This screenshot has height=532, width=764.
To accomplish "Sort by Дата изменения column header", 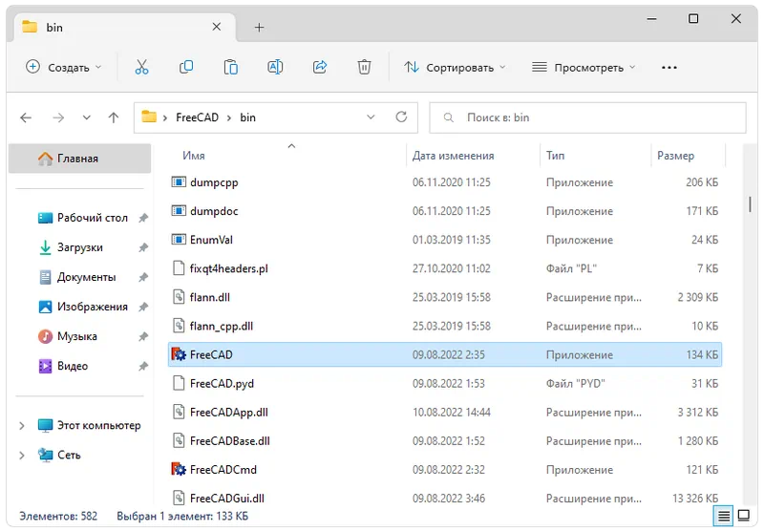I will (x=453, y=156).
